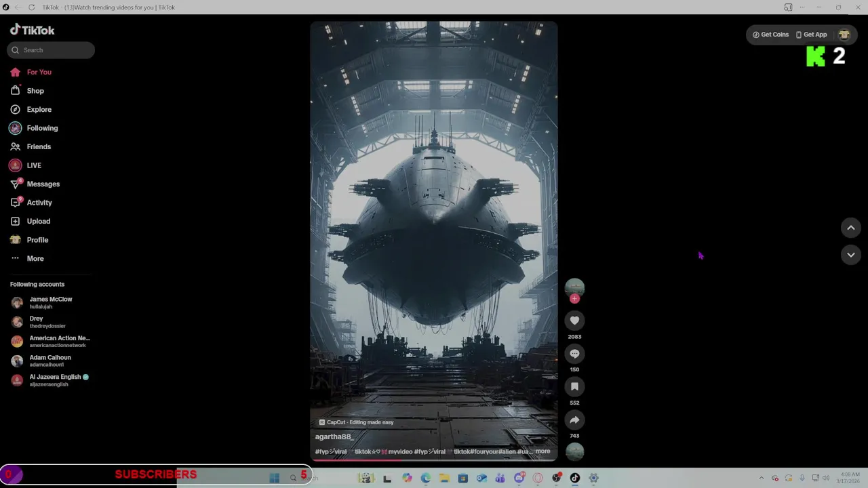
Task: Open Outlook from taskbar
Action: point(481,478)
